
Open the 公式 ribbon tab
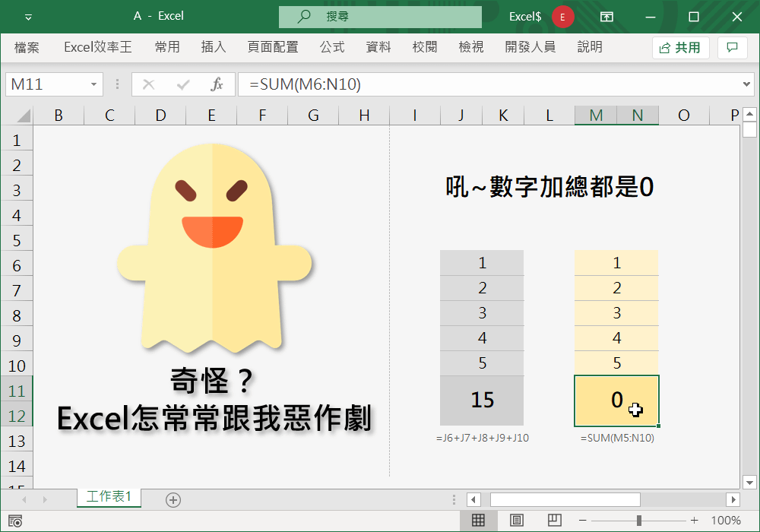coord(332,47)
